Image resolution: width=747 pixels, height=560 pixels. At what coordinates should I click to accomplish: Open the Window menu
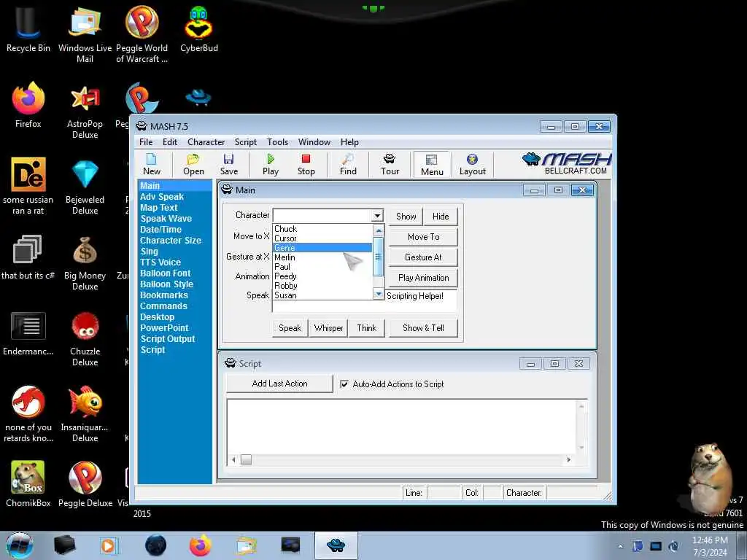coord(314,142)
